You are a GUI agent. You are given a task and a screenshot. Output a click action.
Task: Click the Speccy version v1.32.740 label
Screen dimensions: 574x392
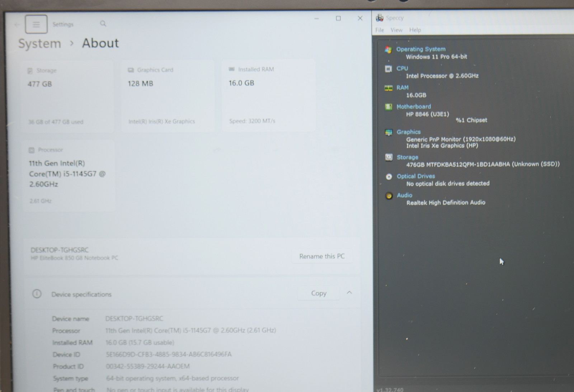[x=390, y=389]
